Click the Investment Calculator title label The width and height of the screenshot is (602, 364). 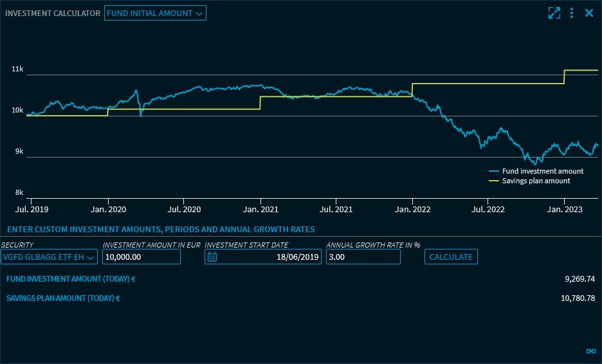53,14
